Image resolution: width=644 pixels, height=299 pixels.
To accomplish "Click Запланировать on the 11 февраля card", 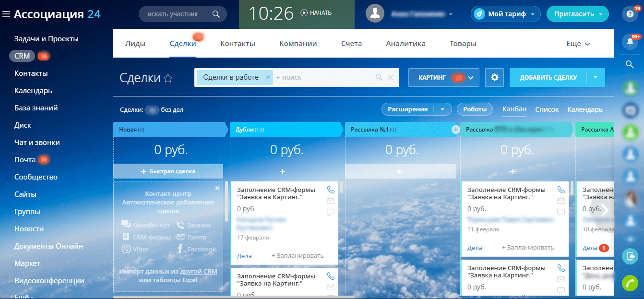I will point(528,248).
